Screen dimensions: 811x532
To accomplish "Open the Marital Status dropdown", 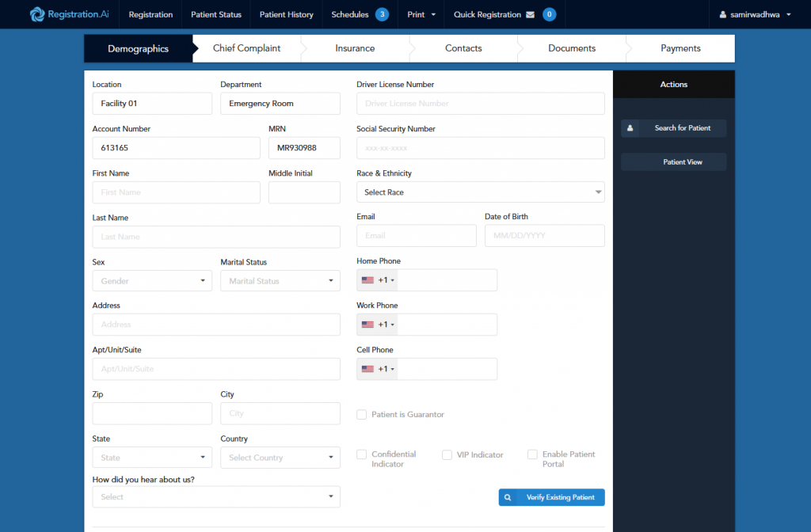I will pos(280,281).
